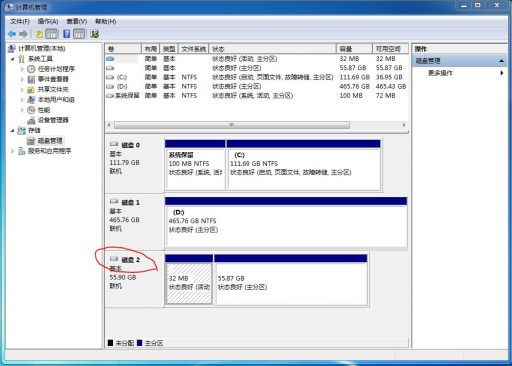Click the 465.43 GB free-space cell
The height and width of the screenshot is (366, 512).
coord(391,86)
